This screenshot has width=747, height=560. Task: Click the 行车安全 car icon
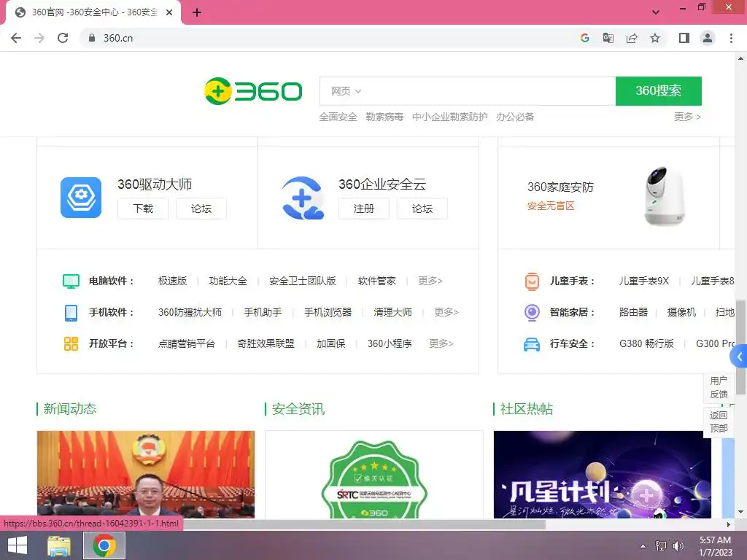[x=532, y=344]
